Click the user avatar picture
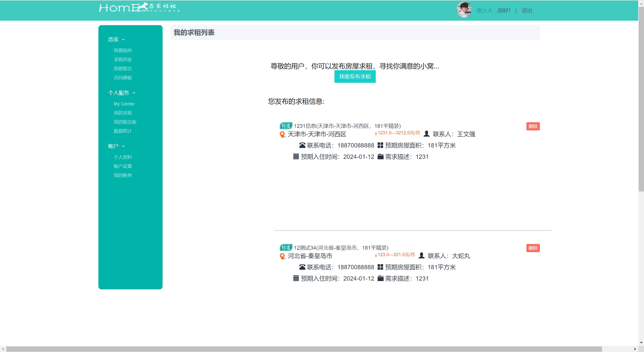This screenshot has width=644, height=352. (464, 10)
